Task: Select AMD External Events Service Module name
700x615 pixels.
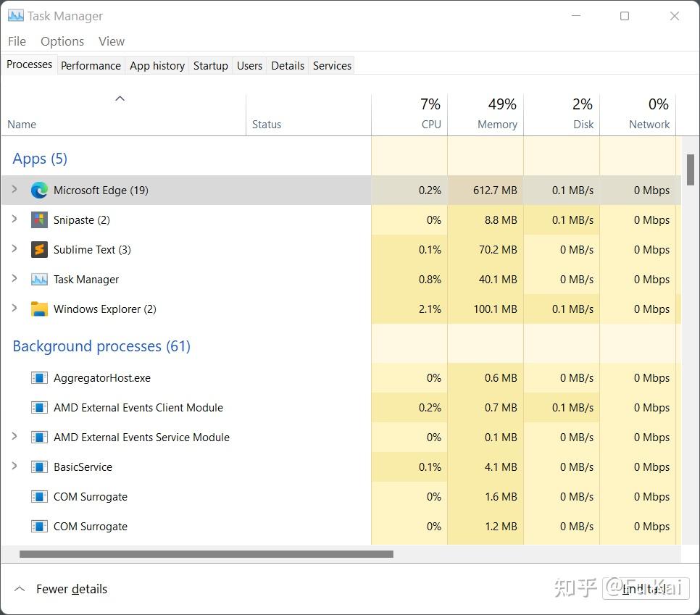Action: point(141,437)
